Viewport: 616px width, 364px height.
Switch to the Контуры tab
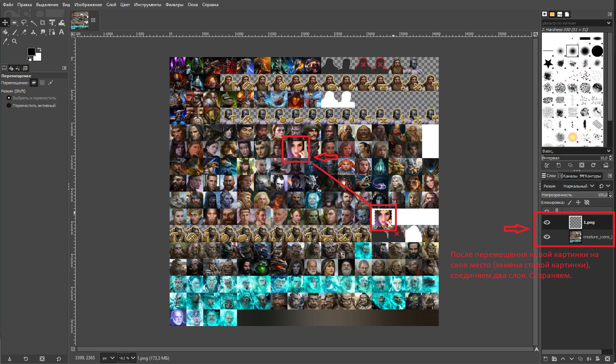point(590,176)
